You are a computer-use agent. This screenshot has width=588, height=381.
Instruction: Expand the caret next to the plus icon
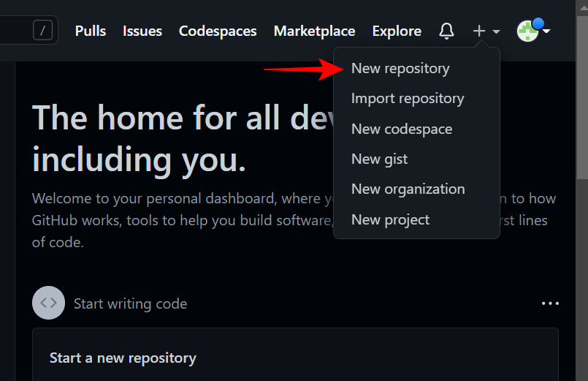[496, 31]
